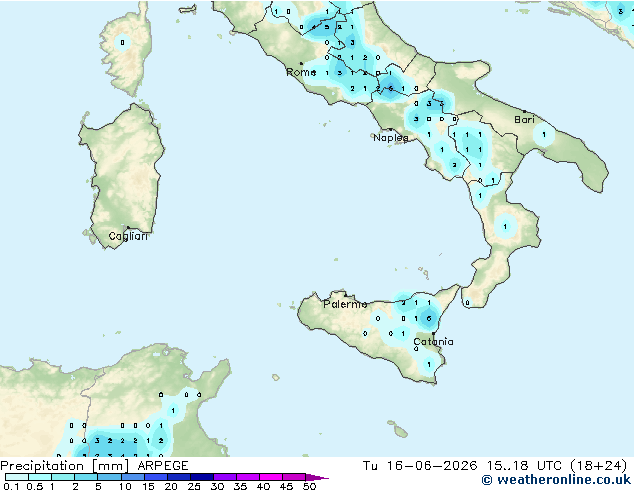Image resolution: width=634 pixels, height=490 pixels.
Task: Click the forecast date 'Tu 16-06-2026'
Action: pyautogui.click(x=420, y=466)
